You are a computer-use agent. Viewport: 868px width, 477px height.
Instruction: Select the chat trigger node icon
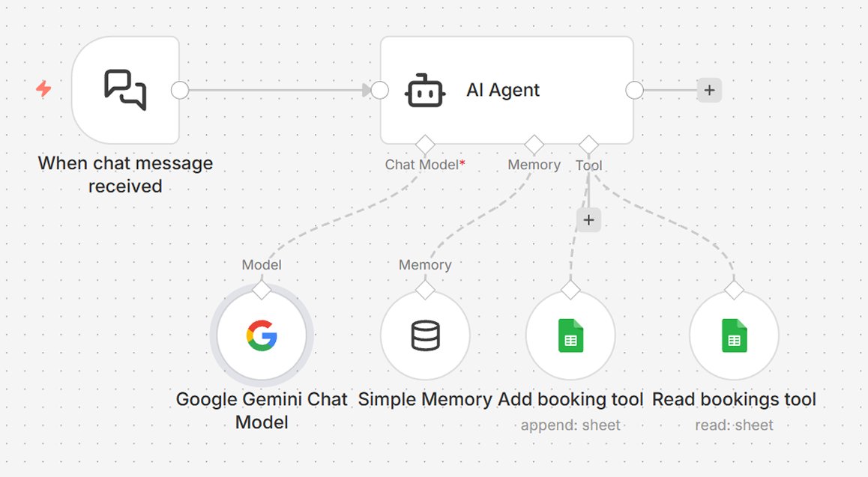coord(125,90)
